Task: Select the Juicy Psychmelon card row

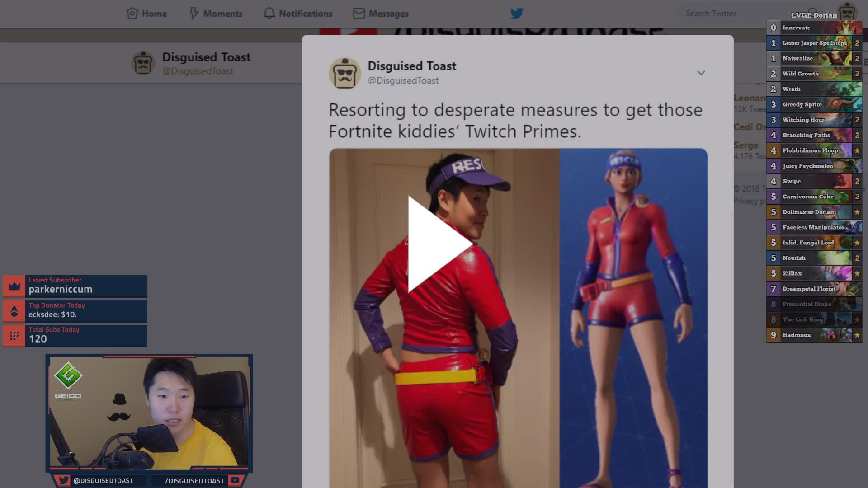Action: coord(814,166)
